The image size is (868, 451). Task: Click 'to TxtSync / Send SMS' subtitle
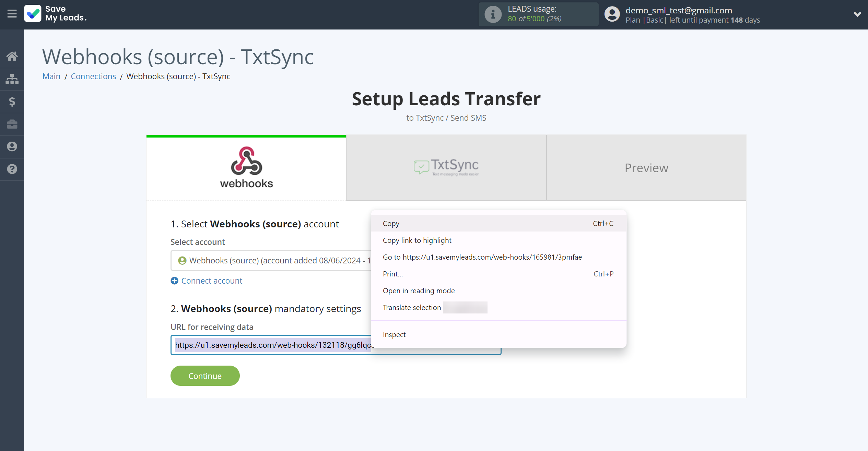[446, 118]
